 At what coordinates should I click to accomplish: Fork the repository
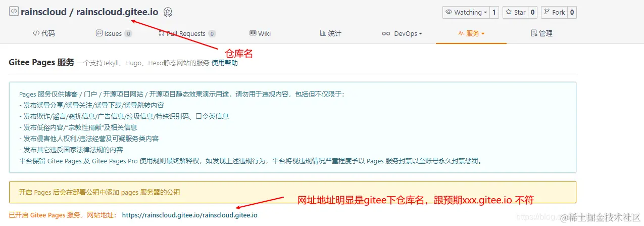[554, 12]
